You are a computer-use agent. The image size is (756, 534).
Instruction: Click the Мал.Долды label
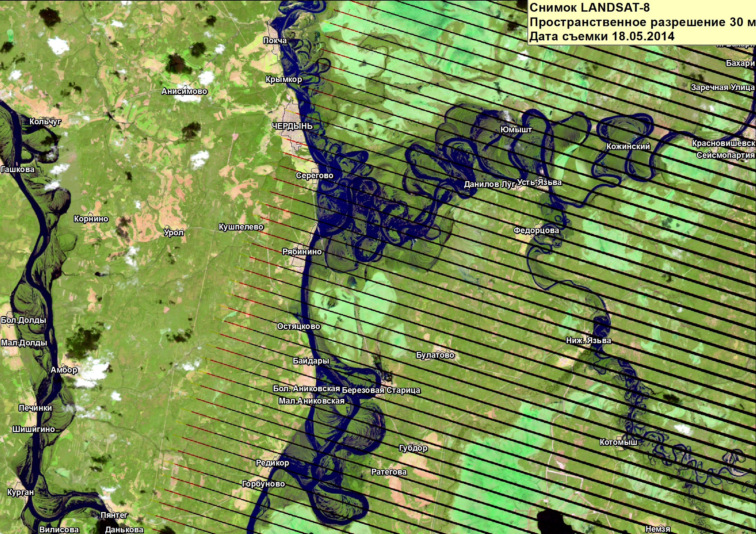[24, 343]
